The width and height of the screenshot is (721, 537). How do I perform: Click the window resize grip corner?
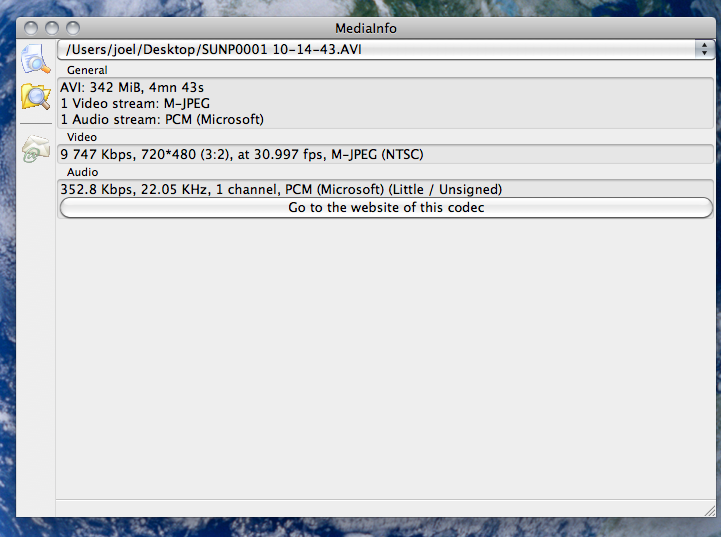tap(710, 510)
